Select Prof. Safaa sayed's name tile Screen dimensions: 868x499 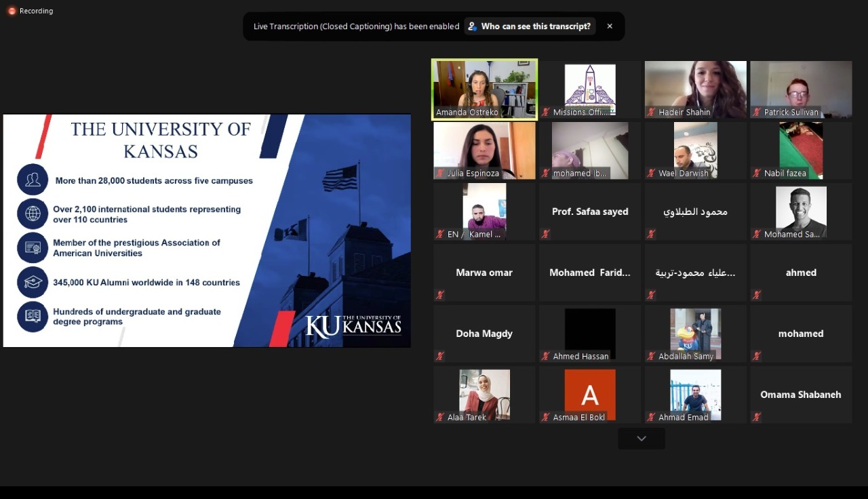coord(590,212)
